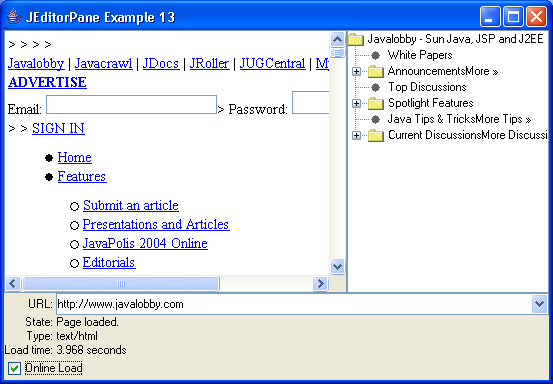Image resolution: width=553 pixels, height=384 pixels.
Task: Click the AnnouncementsMore folder icon
Action: [376, 72]
